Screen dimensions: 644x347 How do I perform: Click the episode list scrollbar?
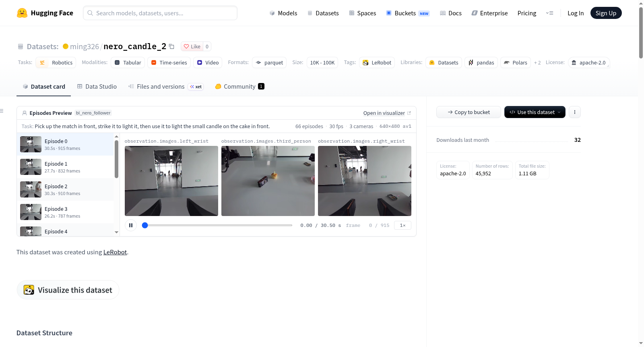click(x=116, y=159)
